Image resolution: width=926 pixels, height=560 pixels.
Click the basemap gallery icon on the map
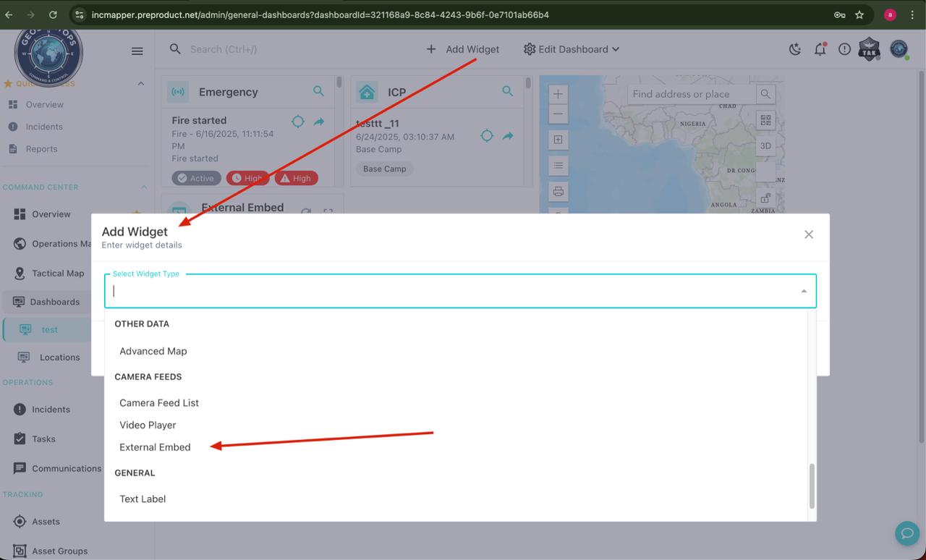pos(765,119)
